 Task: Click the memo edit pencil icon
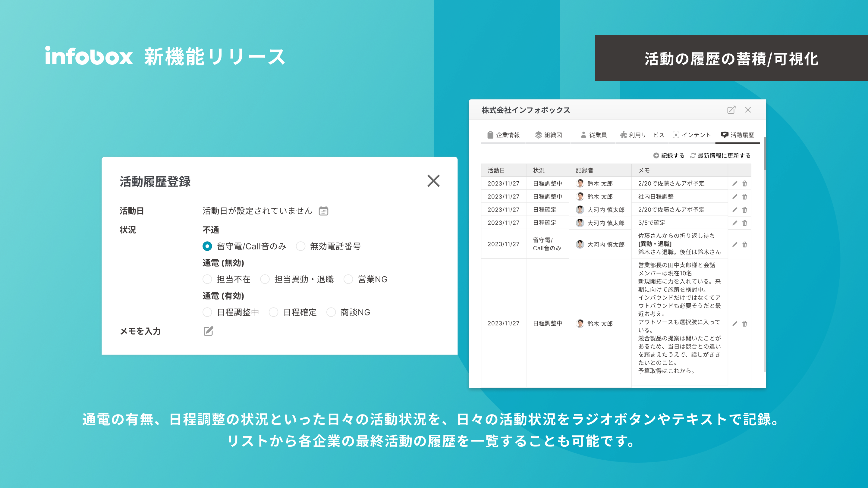click(x=208, y=331)
